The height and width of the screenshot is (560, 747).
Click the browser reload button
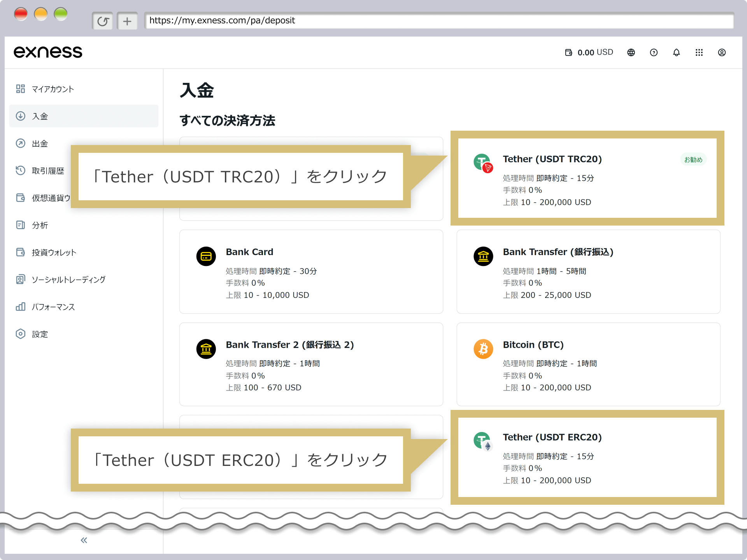click(x=103, y=21)
